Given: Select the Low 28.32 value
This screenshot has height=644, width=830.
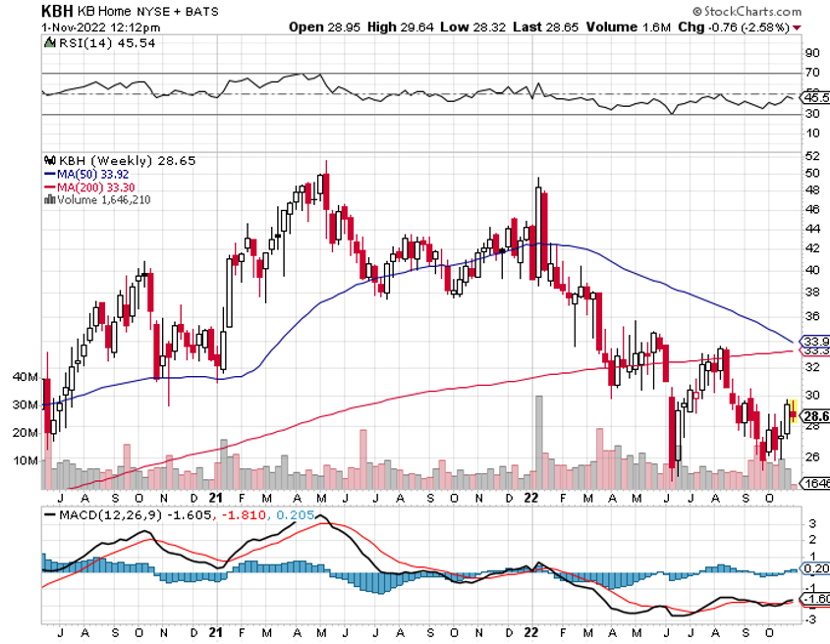Looking at the screenshot, I should pyautogui.click(x=473, y=27).
